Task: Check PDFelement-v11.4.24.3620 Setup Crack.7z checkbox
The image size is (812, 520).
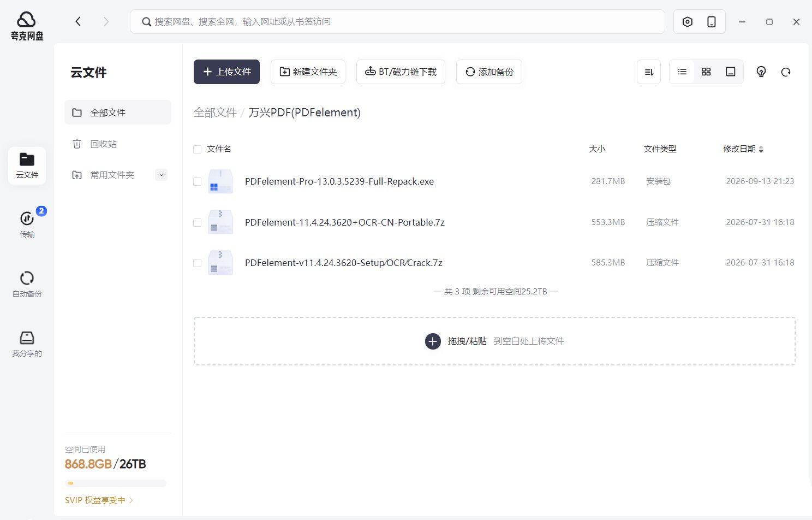Action: (x=198, y=263)
